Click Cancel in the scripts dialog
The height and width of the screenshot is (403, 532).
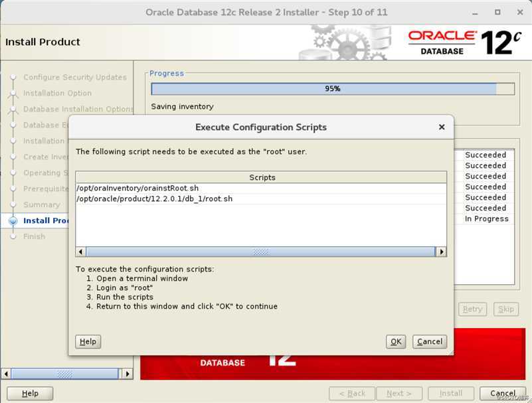[x=430, y=341]
